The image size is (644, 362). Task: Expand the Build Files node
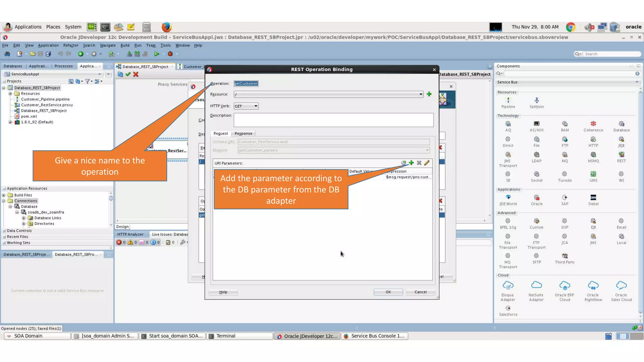(4, 195)
